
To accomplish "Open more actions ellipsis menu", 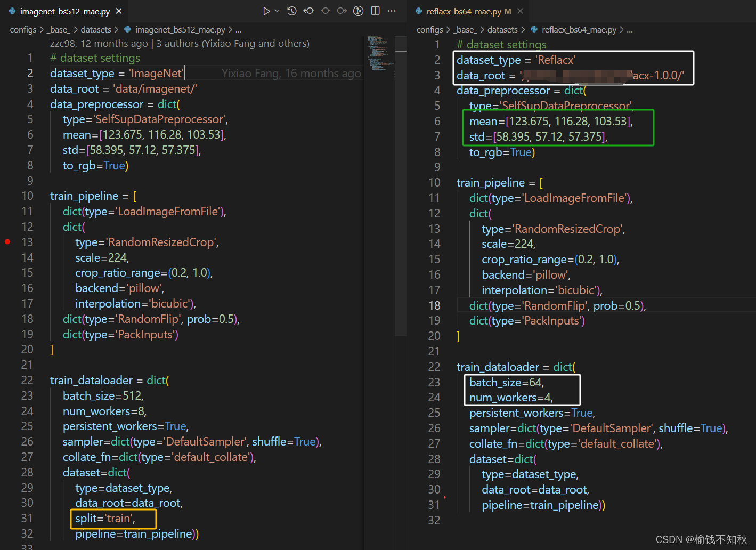I will coord(392,11).
